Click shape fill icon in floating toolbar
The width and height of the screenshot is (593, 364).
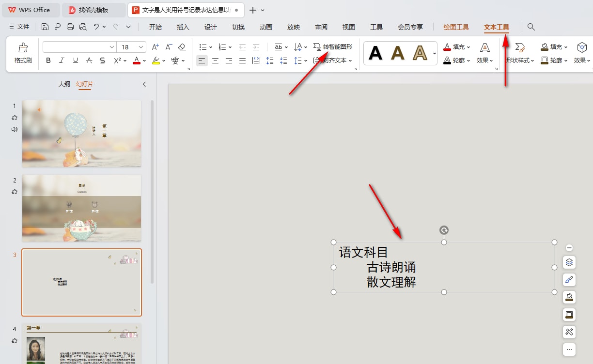[x=569, y=297]
